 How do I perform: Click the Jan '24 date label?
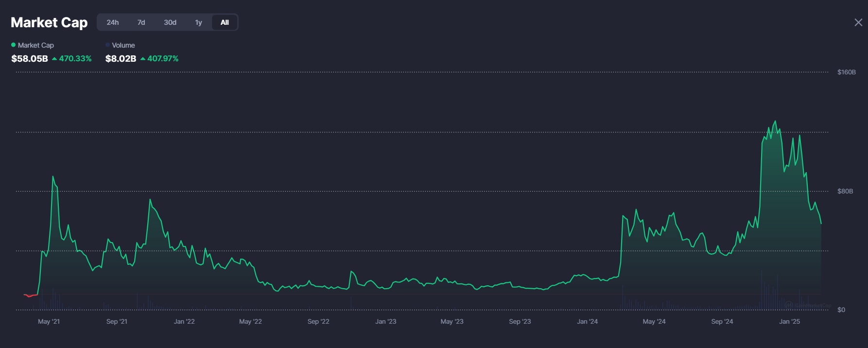pos(587,321)
